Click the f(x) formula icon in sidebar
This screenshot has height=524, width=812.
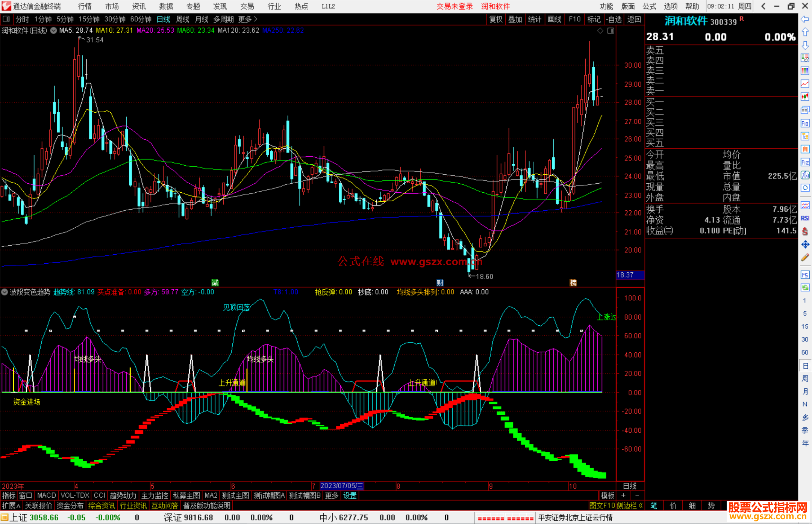(805, 175)
